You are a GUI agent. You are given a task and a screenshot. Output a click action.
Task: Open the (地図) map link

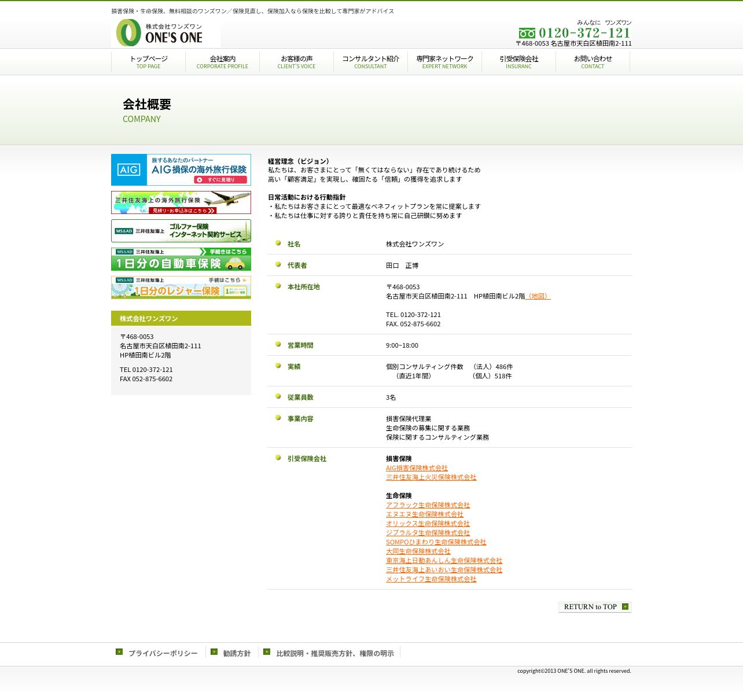(538, 296)
